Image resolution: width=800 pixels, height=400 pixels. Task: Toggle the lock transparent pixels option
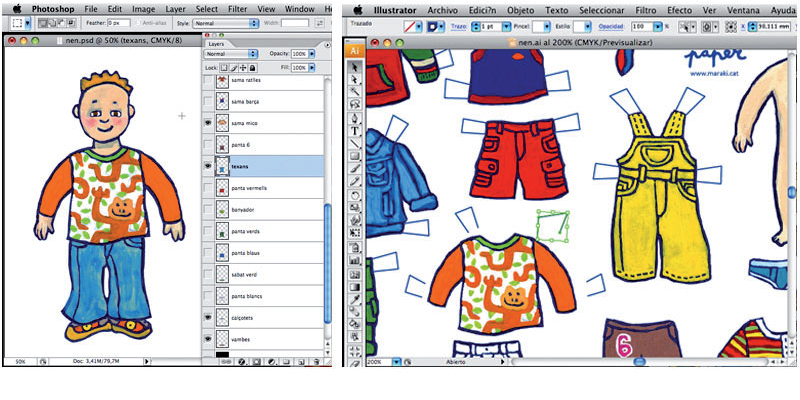[x=224, y=67]
